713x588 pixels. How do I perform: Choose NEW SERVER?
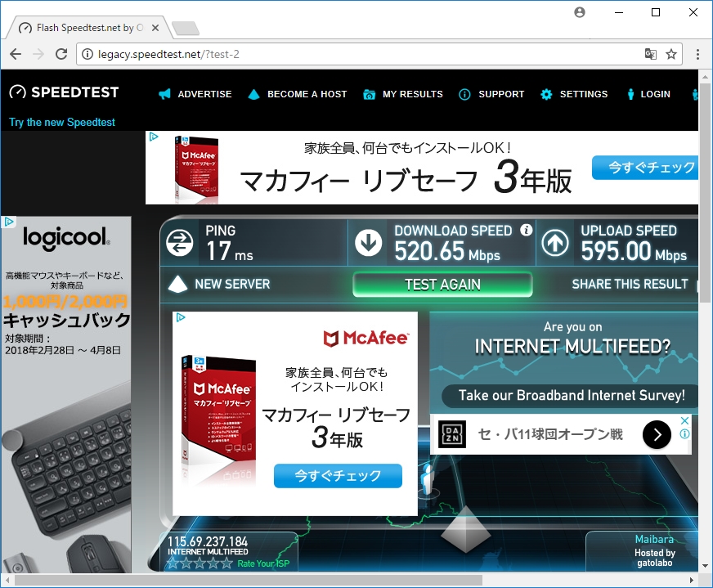pos(232,285)
